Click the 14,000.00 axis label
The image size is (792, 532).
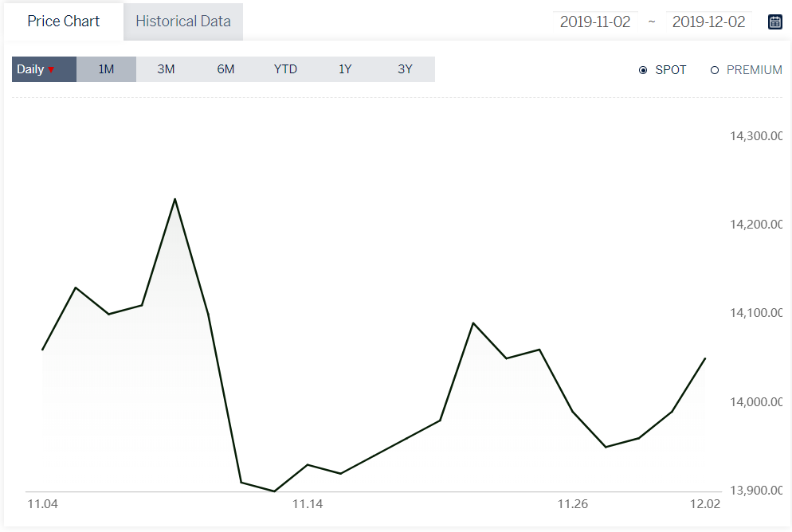pos(756,401)
